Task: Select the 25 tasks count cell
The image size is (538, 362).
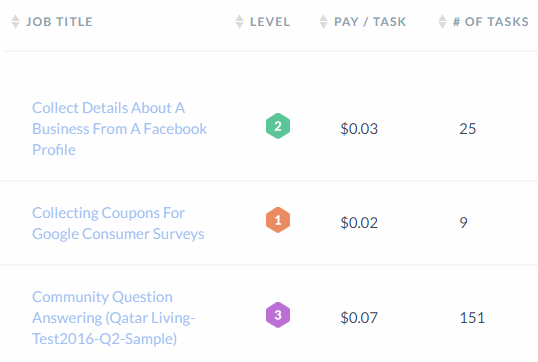Action: point(468,129)
